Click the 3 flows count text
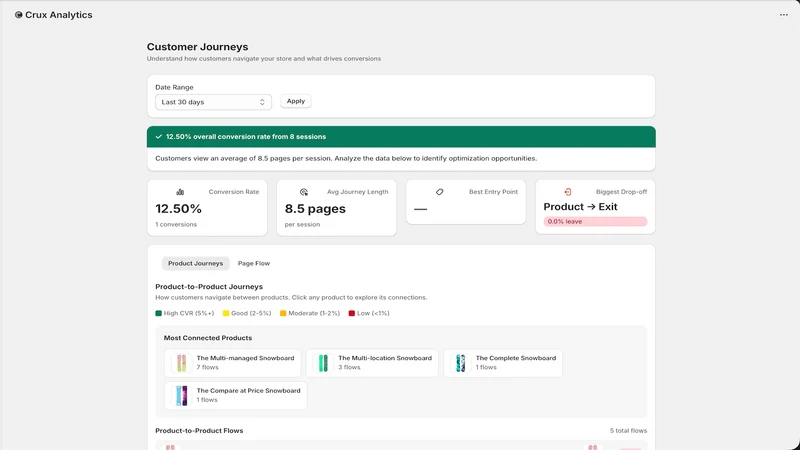The width and height of the screenshot is (800, 450). pyautogui.click(x=349, y=367)
